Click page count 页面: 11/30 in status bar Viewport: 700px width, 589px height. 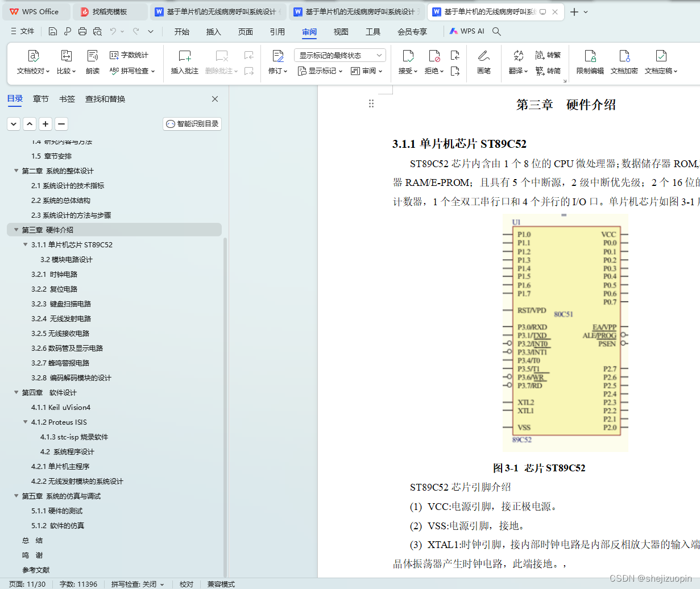(x=27, y=584)
